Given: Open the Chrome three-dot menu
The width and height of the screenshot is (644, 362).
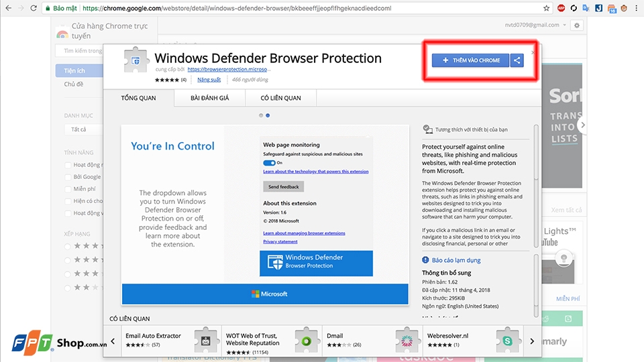Looking at the screenshot, I should 636,8.
